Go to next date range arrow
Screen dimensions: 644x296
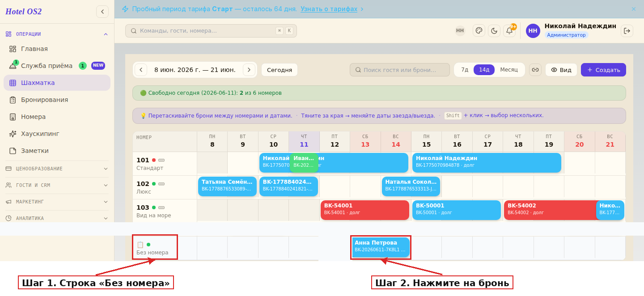(249, 70)
